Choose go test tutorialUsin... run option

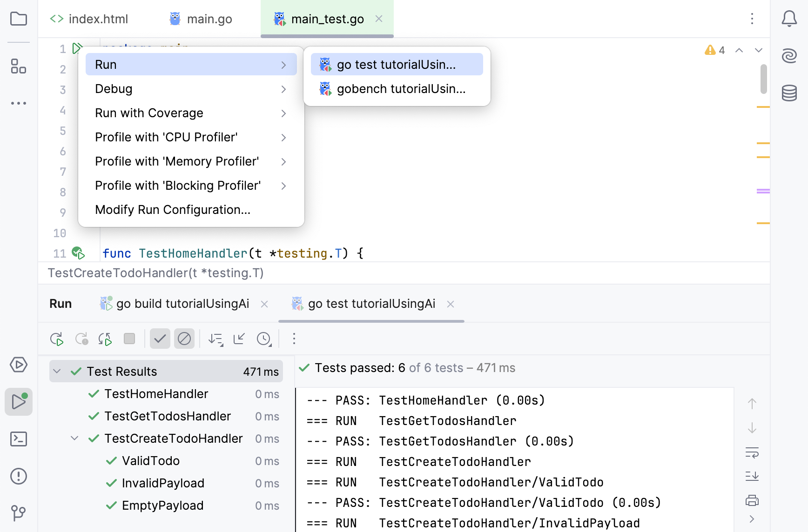(x=397, y=65)
